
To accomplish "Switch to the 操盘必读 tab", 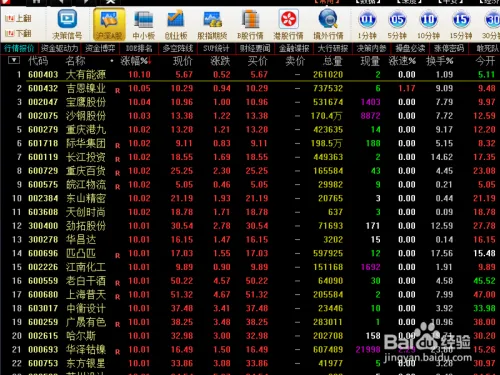I will [410, 48].
